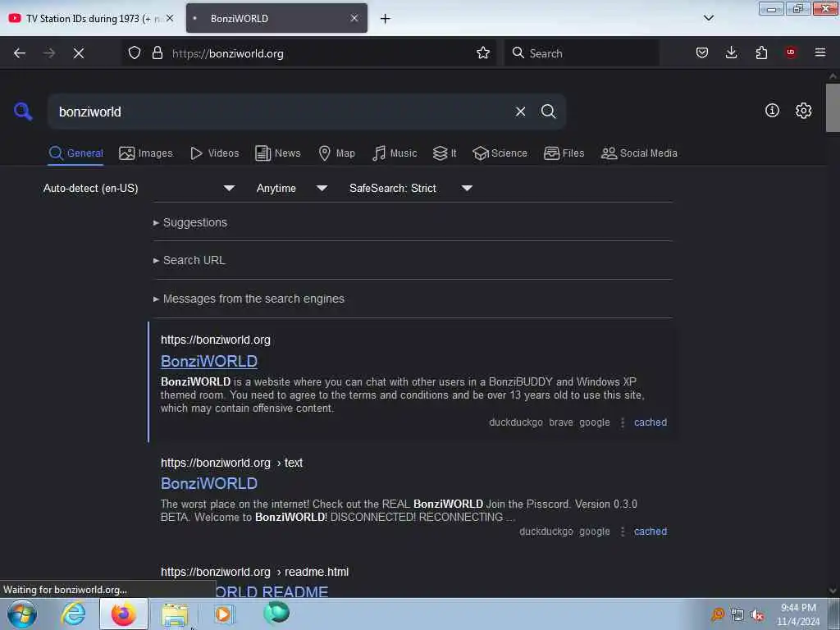Click the bonziworld.org › readme.html URL

[254, 572]
